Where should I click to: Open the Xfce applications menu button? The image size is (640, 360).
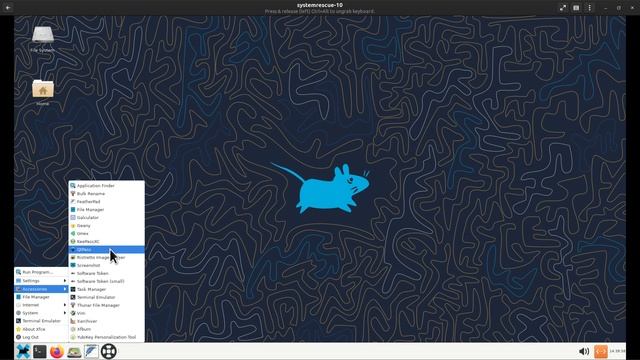coord(23,351)
